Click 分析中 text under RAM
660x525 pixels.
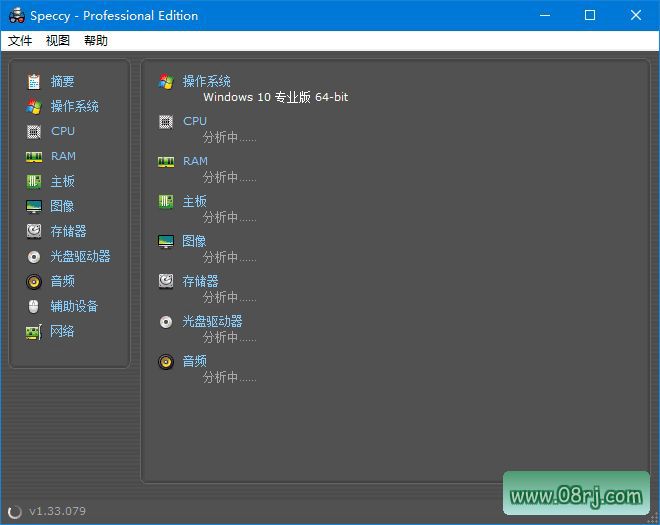[x=229, y=177]
